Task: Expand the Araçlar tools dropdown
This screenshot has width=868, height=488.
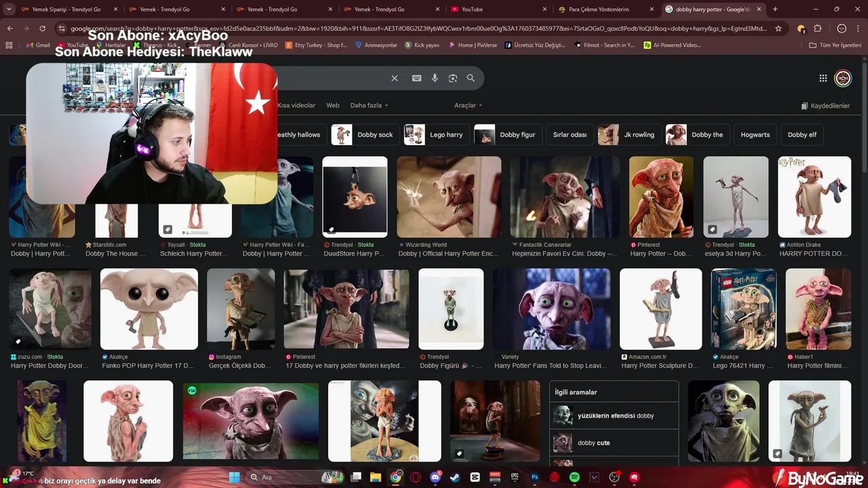Action: point(468,106)
